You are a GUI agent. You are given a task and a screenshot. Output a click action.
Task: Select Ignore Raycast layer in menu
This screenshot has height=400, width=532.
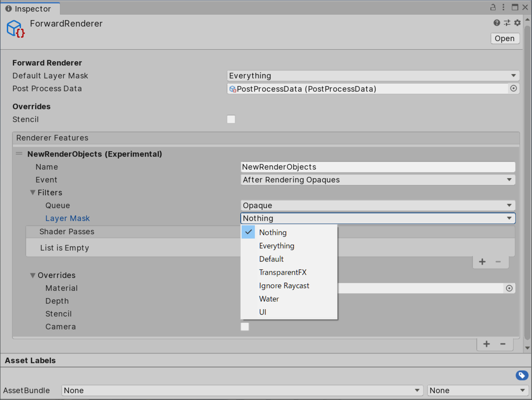click(289, 286)
